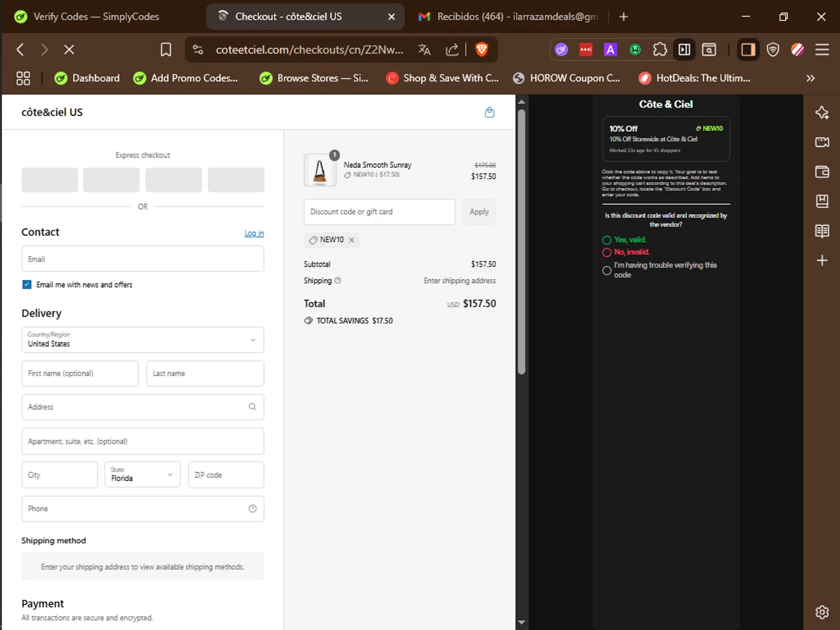This screenshot has height=630, width=840.
Task: Open the purple letter A extension icon
Action: click(x=610, y=50)
